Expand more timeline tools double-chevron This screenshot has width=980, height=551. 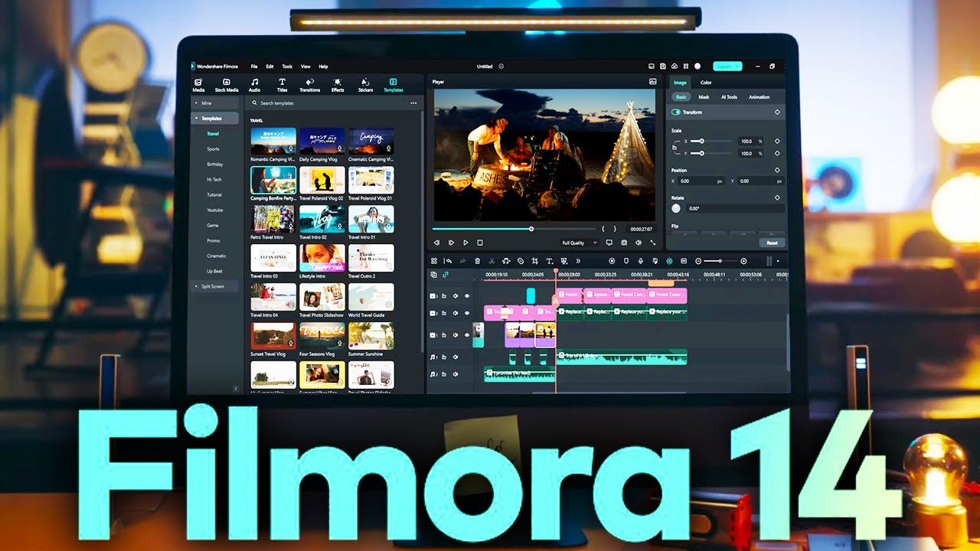click(578, 261)
